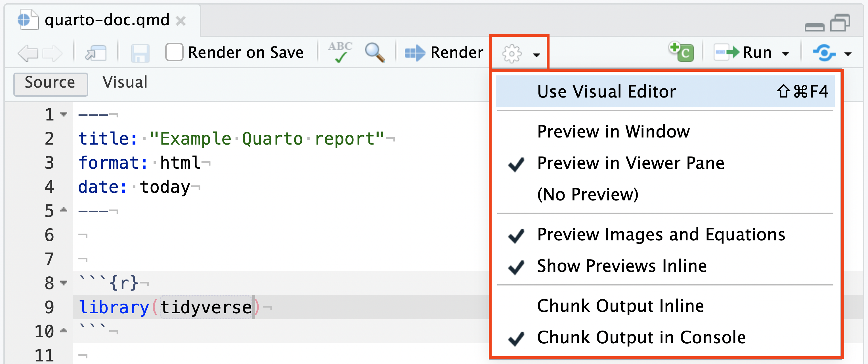868x364 pixels.
Task: Show document in new window icon
Action: [x=96, y=53]
